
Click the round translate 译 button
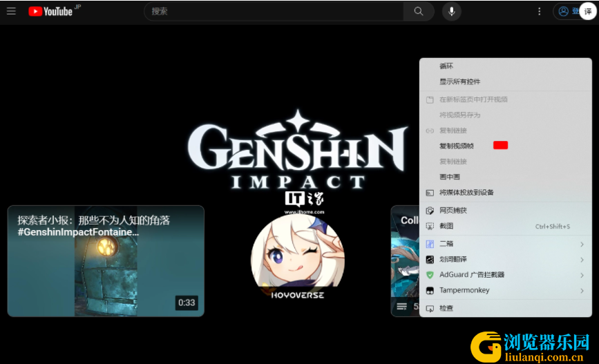pos(587,12)
